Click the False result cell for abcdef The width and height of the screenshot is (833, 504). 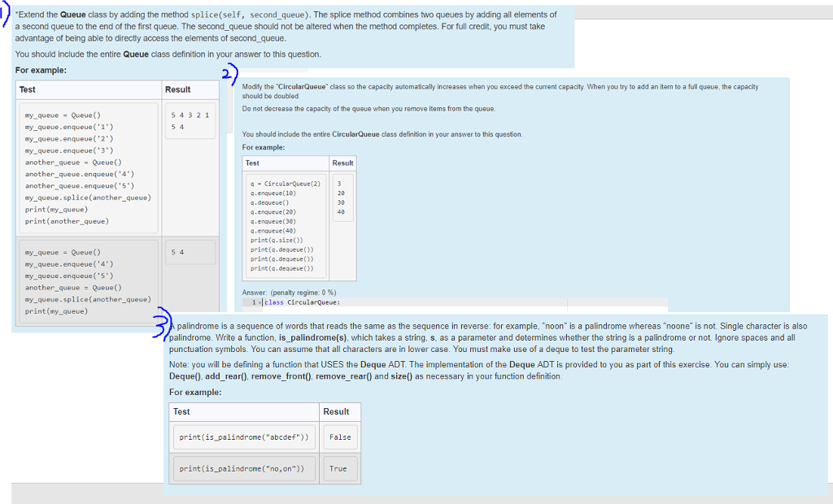point(339,437)
